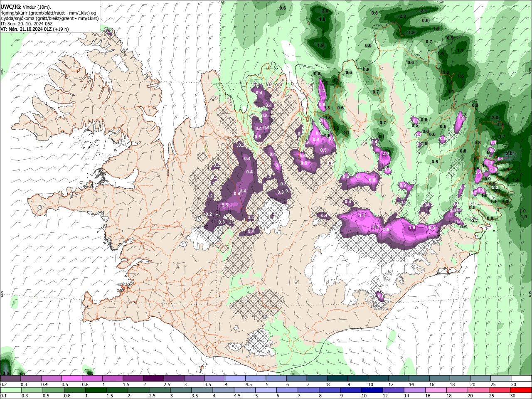Click the '20W' longitude label
The width and height of the screenshot is (532, 399).
click(221, 2)
